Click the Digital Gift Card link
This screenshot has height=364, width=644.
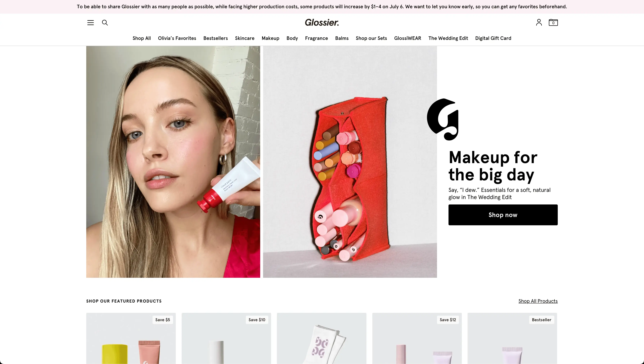click(x=493, y=38)
